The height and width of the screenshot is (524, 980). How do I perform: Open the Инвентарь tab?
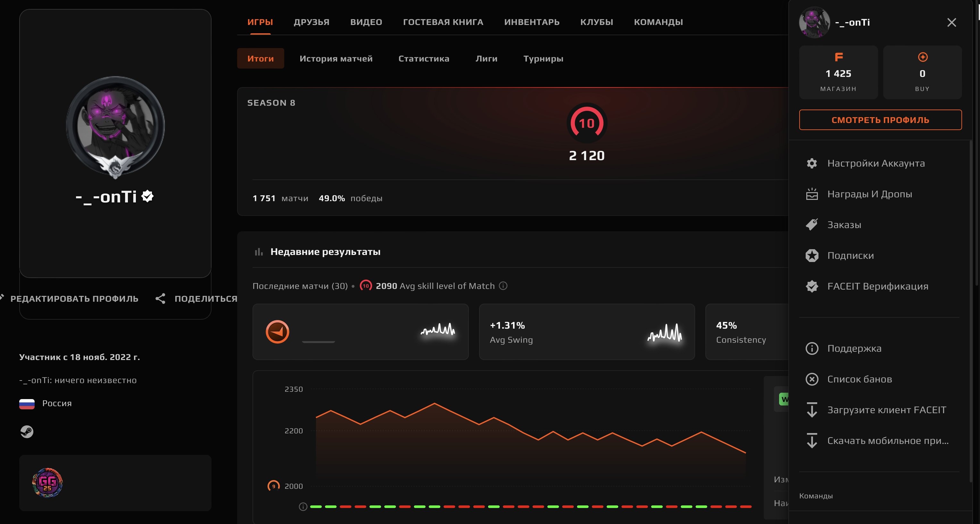[532, 22]
